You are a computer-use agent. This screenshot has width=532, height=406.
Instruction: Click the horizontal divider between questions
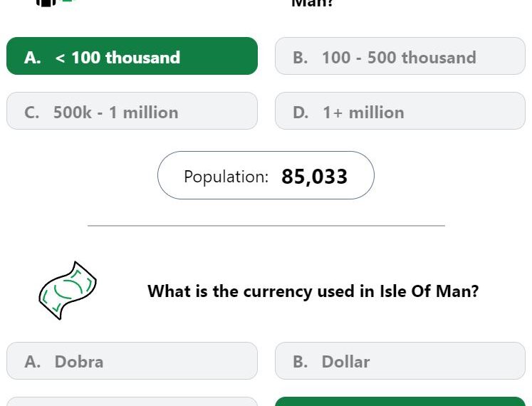(266, 225)
